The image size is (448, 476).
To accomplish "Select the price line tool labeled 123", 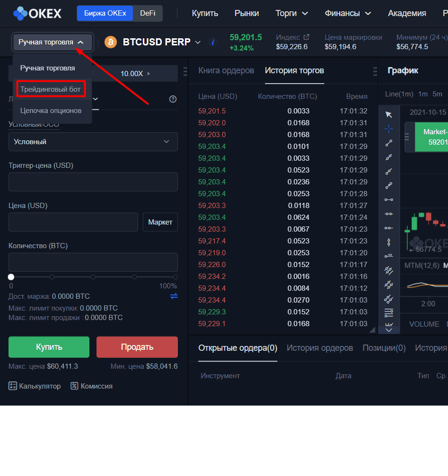I will click(x=389, y=256).
